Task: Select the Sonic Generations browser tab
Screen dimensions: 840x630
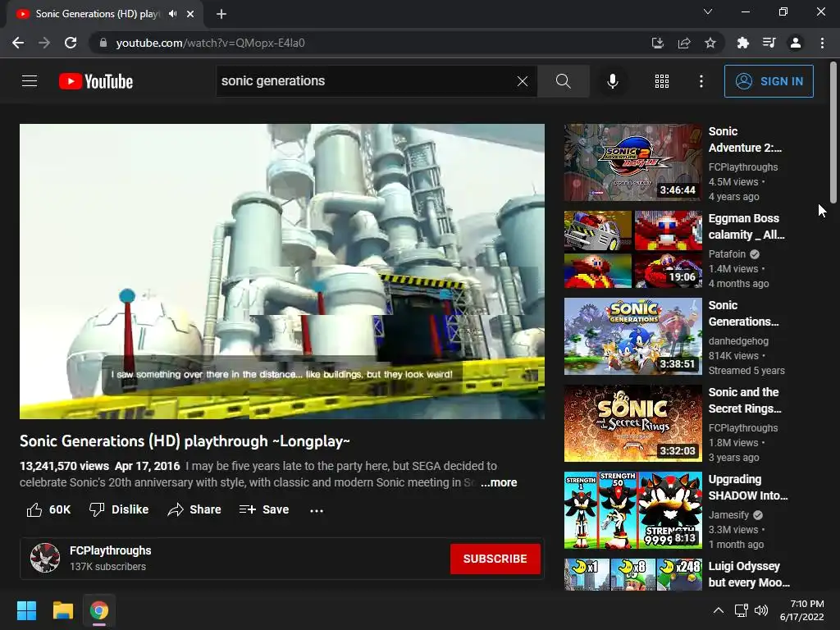Action: [104, 14]
